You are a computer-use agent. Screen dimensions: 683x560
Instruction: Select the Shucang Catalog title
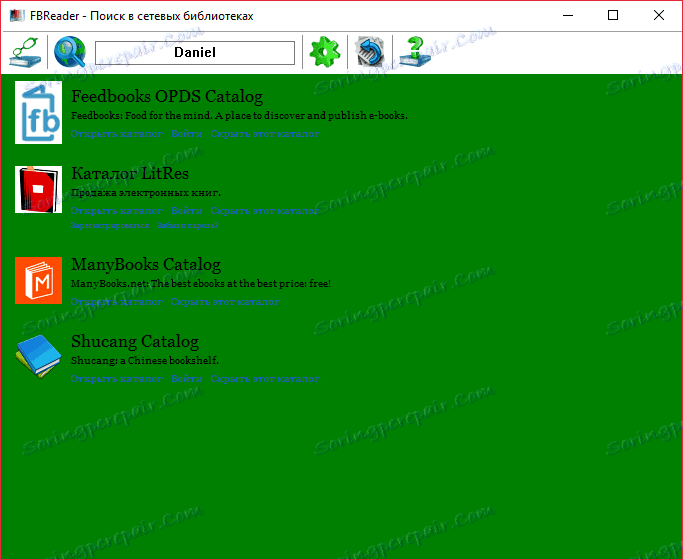(x=135, y=342)
